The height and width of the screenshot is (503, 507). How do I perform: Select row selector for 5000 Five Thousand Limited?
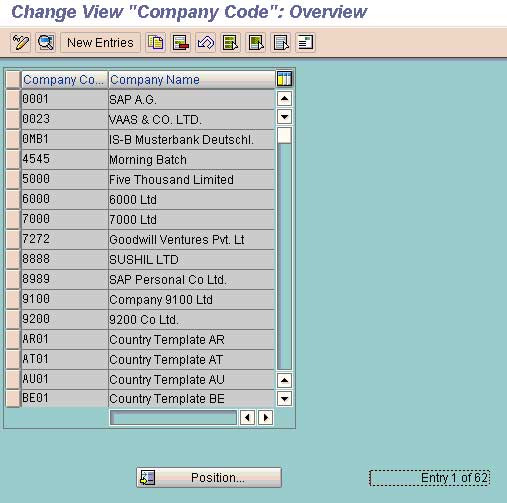[x=13, y=179]
